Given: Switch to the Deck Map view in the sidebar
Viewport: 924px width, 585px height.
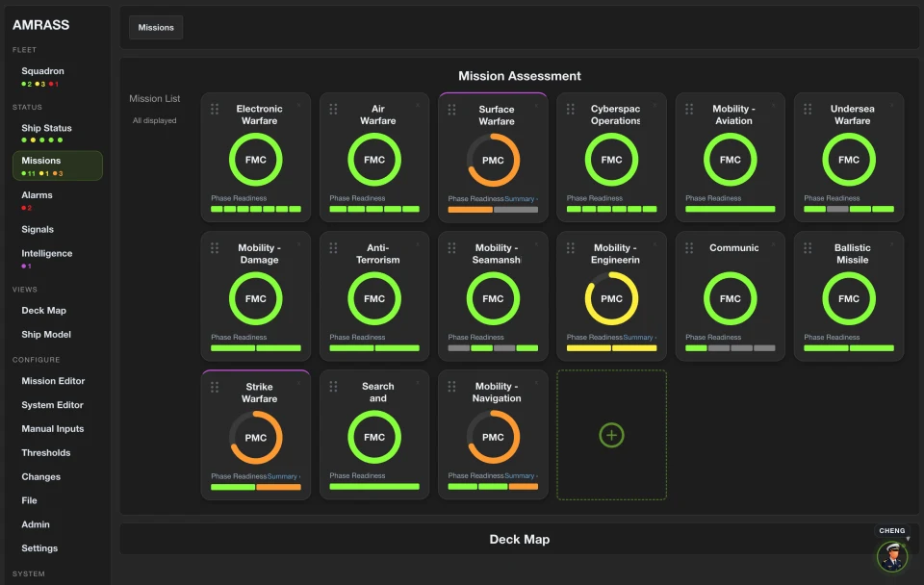Looking at the screenshot, I should coord(44,311).
